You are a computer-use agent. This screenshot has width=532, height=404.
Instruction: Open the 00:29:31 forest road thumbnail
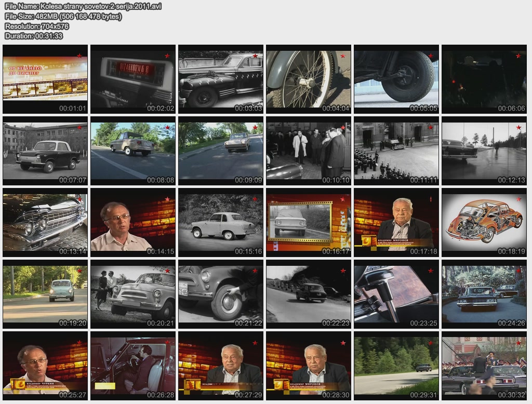tap(396, 366)
